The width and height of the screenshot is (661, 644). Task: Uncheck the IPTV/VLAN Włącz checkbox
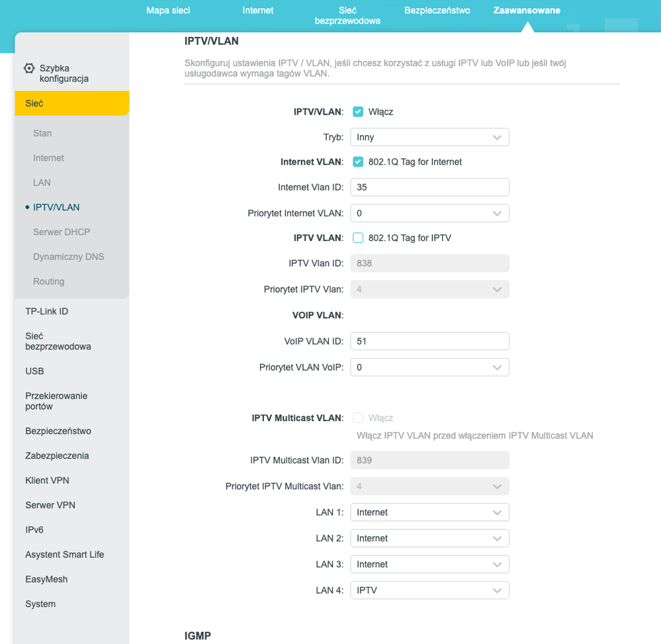[x=358, y=112]
